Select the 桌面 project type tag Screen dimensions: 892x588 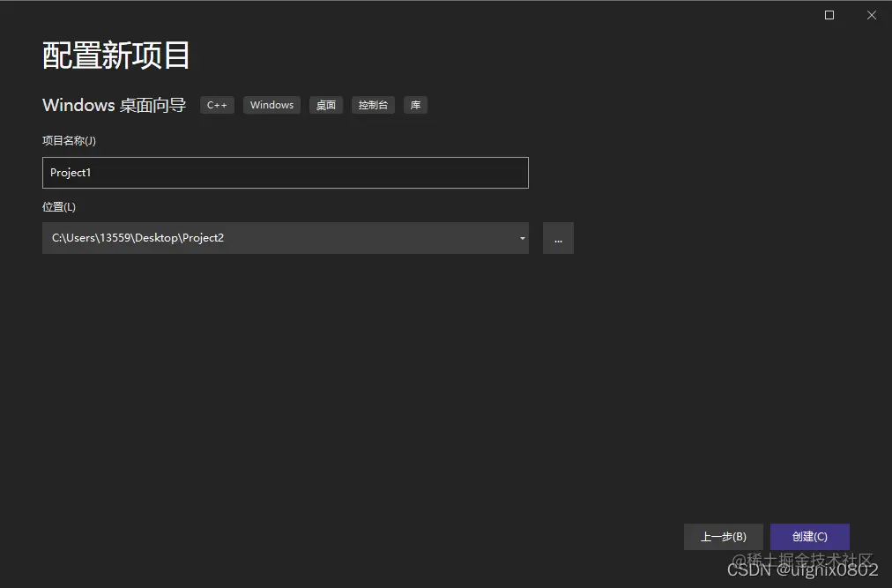pos(325,105)
